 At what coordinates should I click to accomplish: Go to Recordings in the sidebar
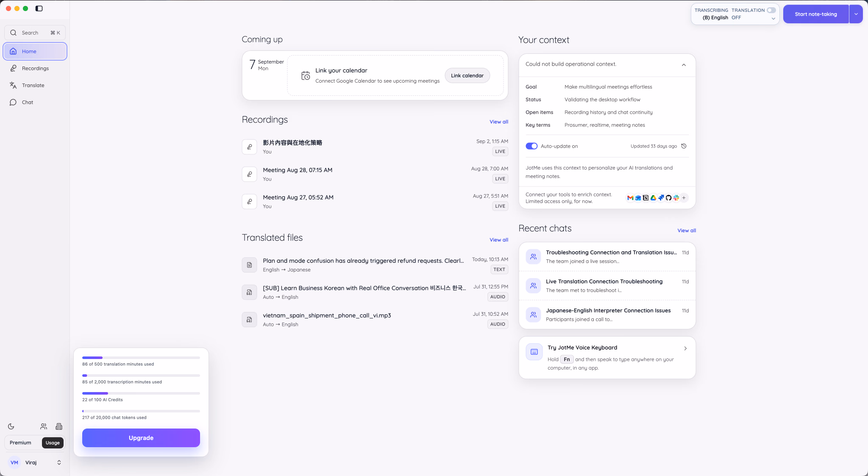(x=35, y=68)
